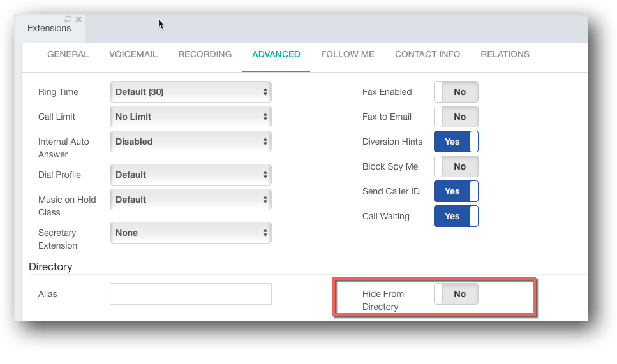617x364 pixels.
Task: Toggle the Fax to Email switch
Action: tap(456, 117)
